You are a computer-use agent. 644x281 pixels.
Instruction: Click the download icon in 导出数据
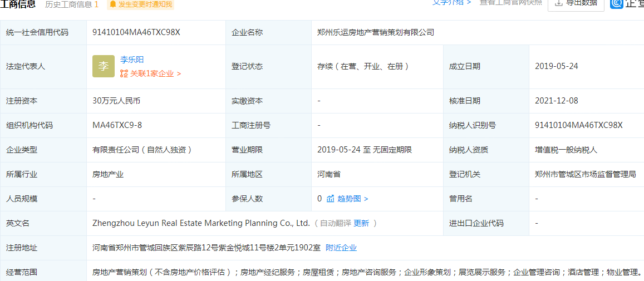point(559,2)
